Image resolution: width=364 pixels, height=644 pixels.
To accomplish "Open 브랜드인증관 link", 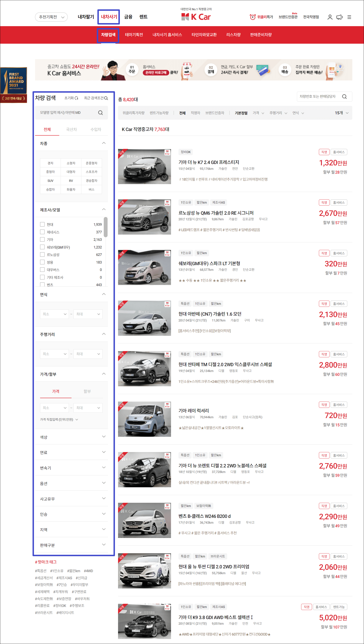I will 288,17.
